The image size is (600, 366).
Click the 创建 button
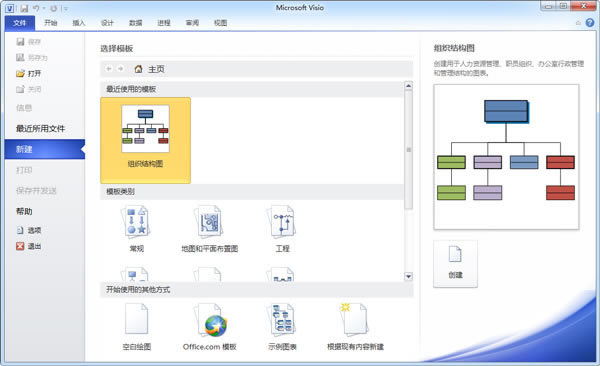455,264
